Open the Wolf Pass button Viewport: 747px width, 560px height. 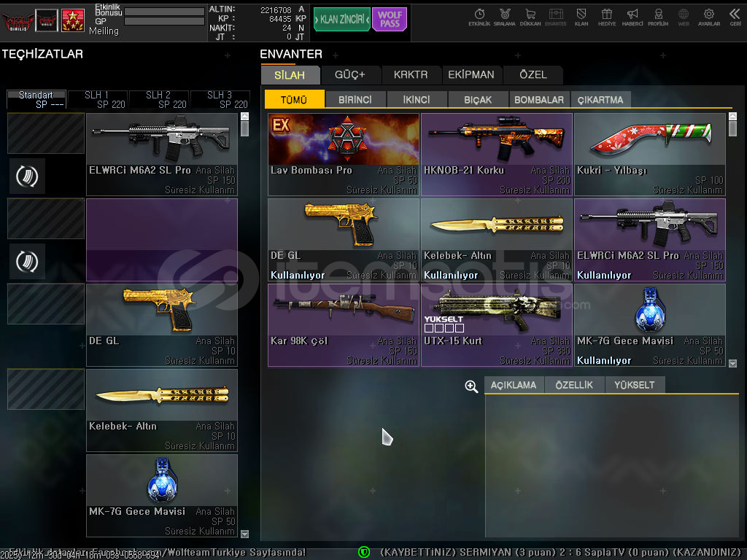point(390,19)
